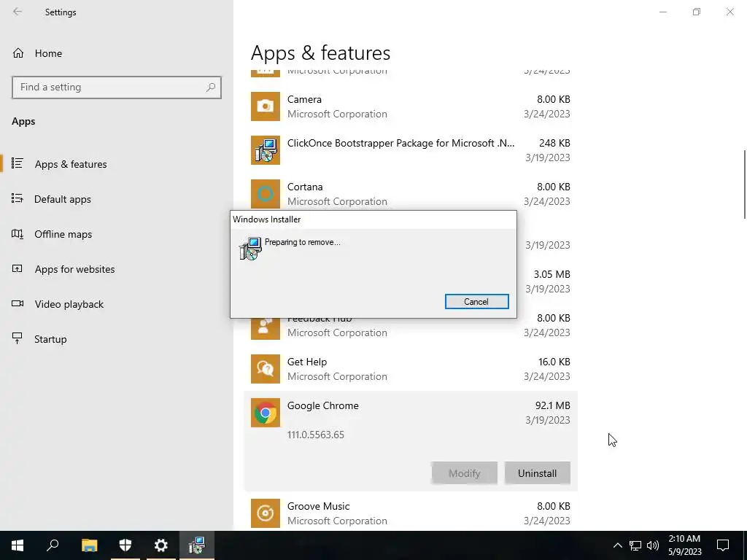The width and height of the screenshot is (747, 560).
Task: Open the Windows Start menu
Action: [18, 545]
